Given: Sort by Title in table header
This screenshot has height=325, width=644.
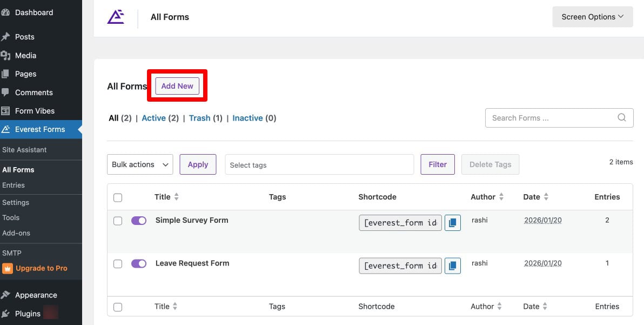Looking at the screenshot, I should coord(167,197).
